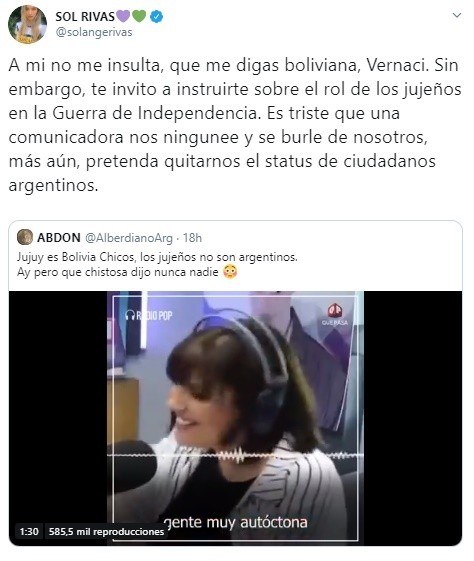This screenshot has height=561, width=474.
Task: Click the 1:30 video duration badge
Action: tap(29, 531)
